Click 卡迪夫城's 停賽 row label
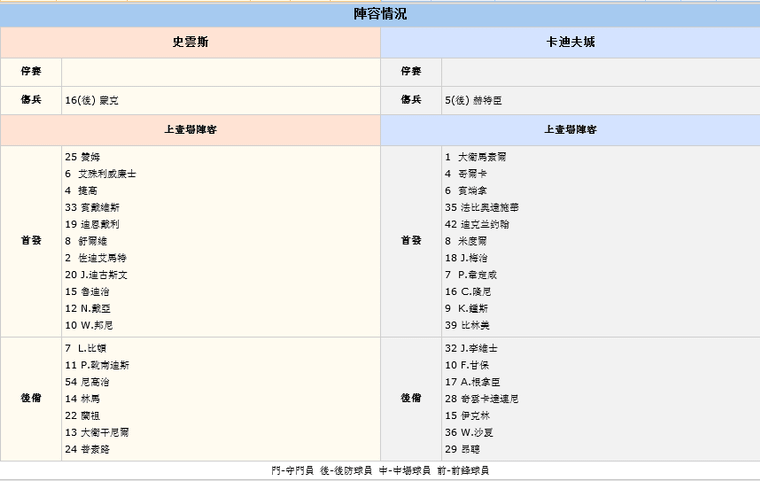 (411, 72)
